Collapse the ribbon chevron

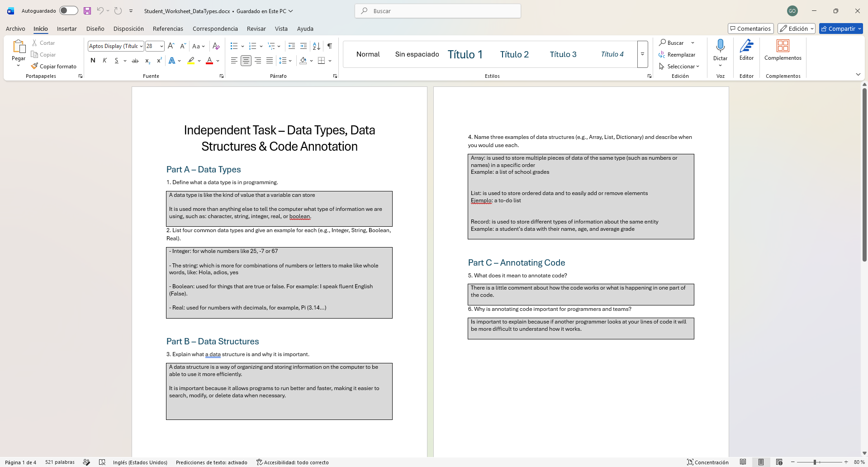[858, 75]
